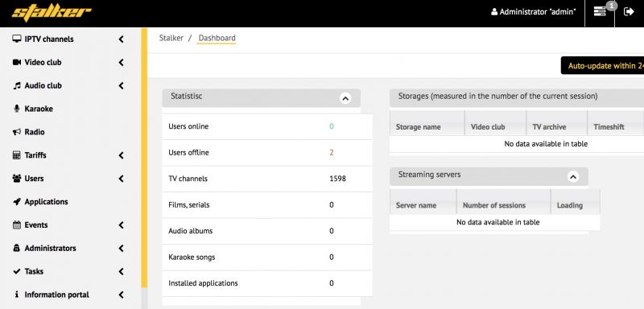Sort by Loading column header
Image resolution: width=644 pixels, height=309 pixels.
pos(576,201)
